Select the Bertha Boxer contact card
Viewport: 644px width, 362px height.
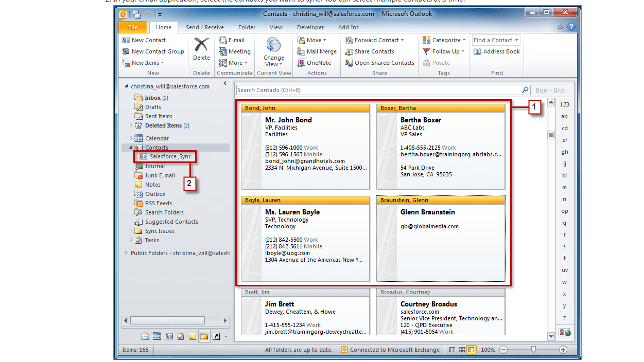(x=441, y=147)
